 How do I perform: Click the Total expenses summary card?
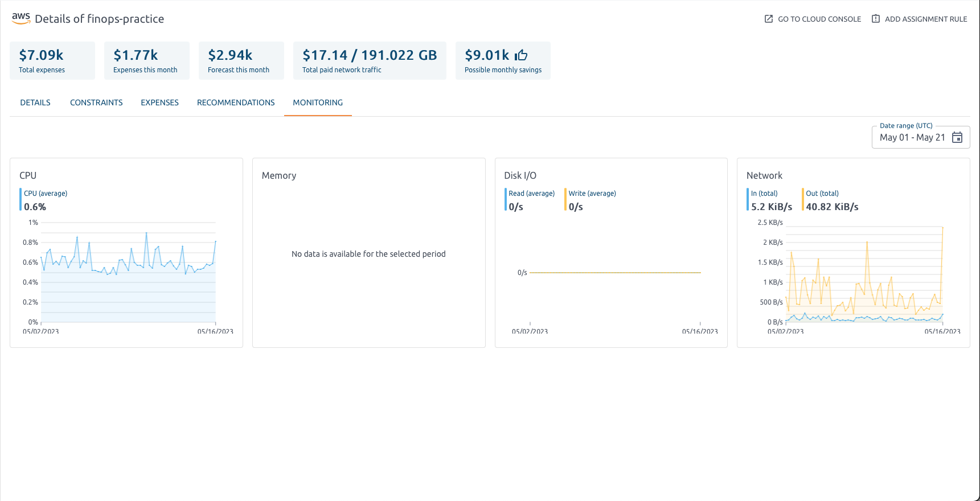click(52, 60)
